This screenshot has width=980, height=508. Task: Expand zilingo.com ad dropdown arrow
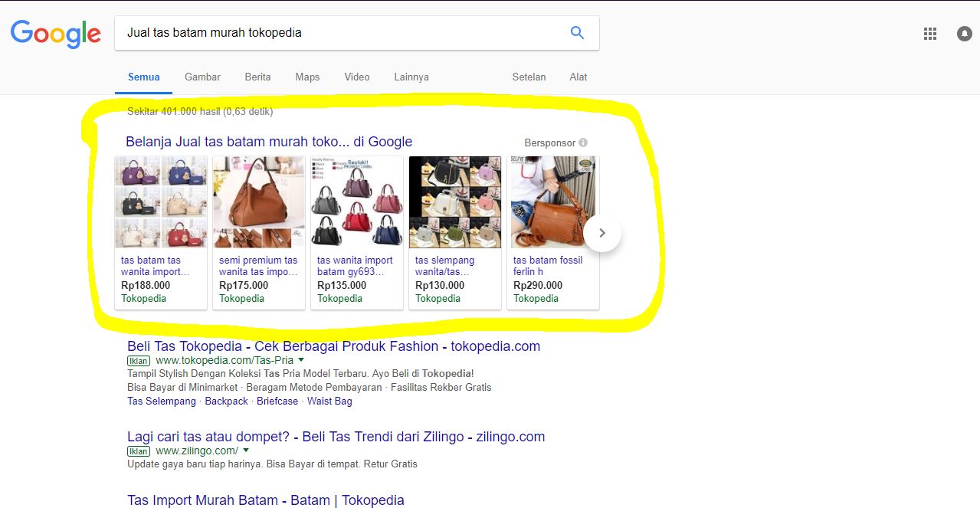[x=246, y=451]
